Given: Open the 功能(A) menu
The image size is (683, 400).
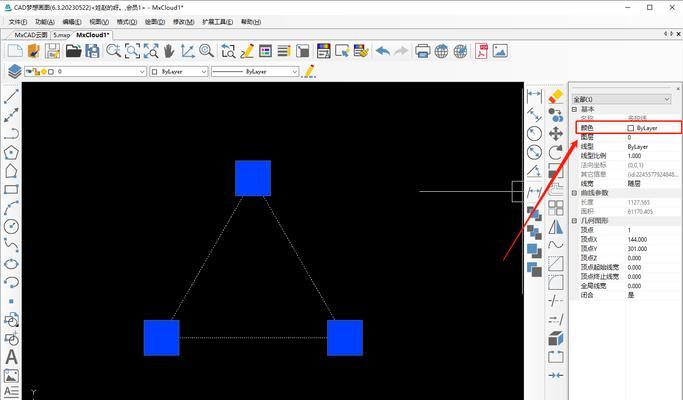Looking at the screenshot, I should click(x=45, y=22).
